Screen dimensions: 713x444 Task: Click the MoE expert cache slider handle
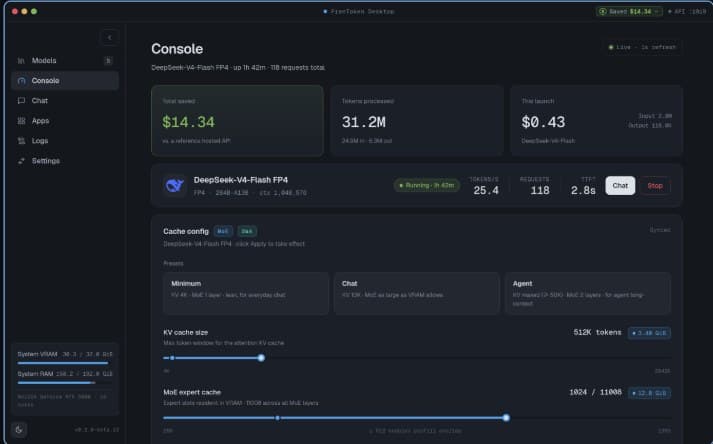coord(506,418)
